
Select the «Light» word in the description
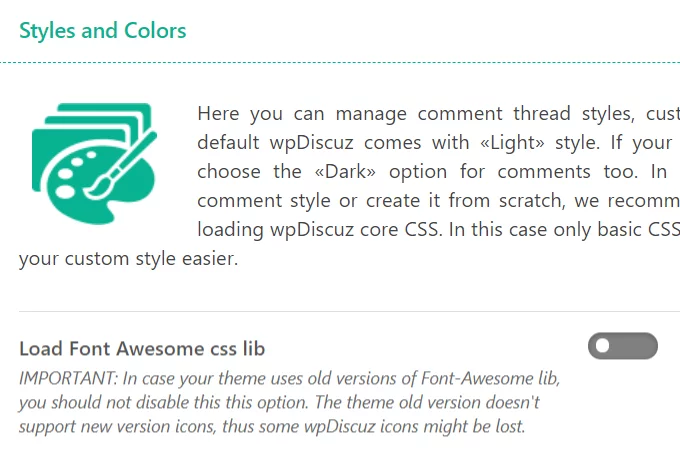pyautogui.click(x=512, y=142)
